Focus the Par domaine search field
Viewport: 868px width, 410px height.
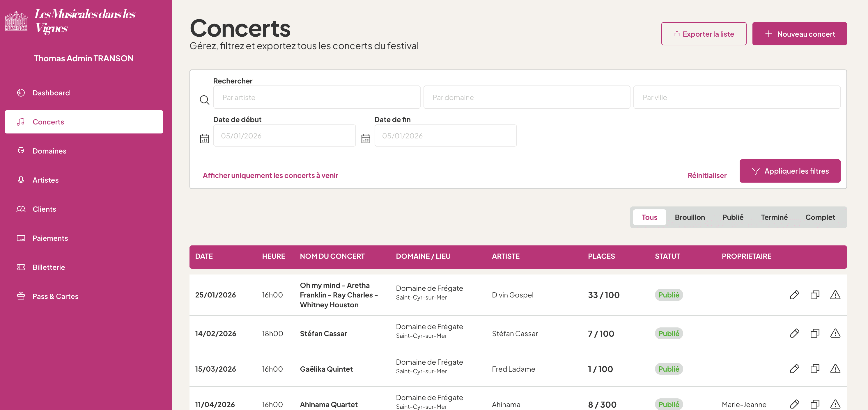(x=526, y=97)
